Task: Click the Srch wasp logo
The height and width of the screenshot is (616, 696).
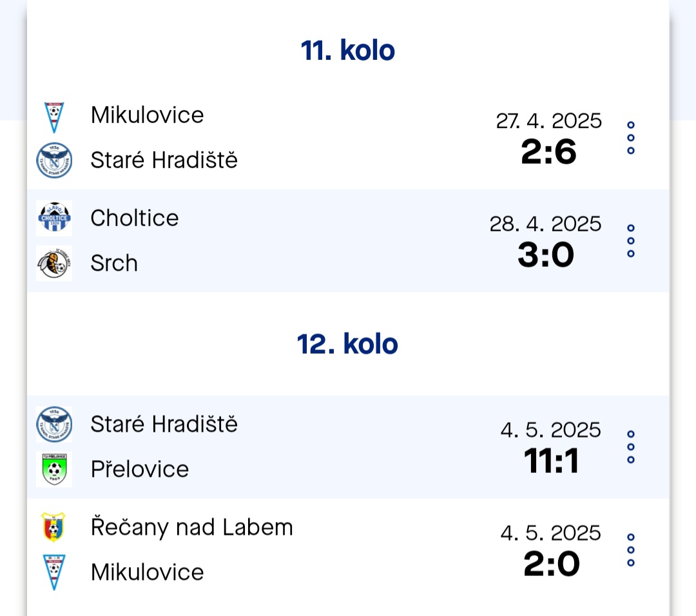Action: (54, 264)
